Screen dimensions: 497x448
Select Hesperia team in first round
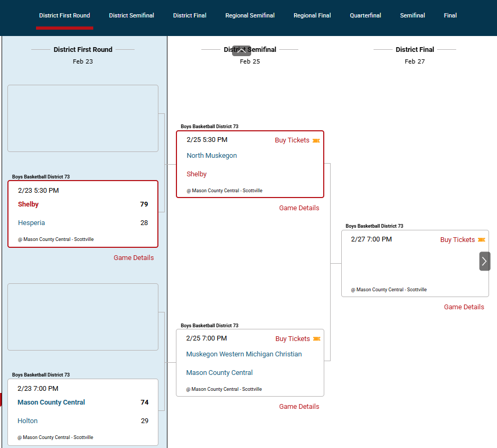point(31,223)
